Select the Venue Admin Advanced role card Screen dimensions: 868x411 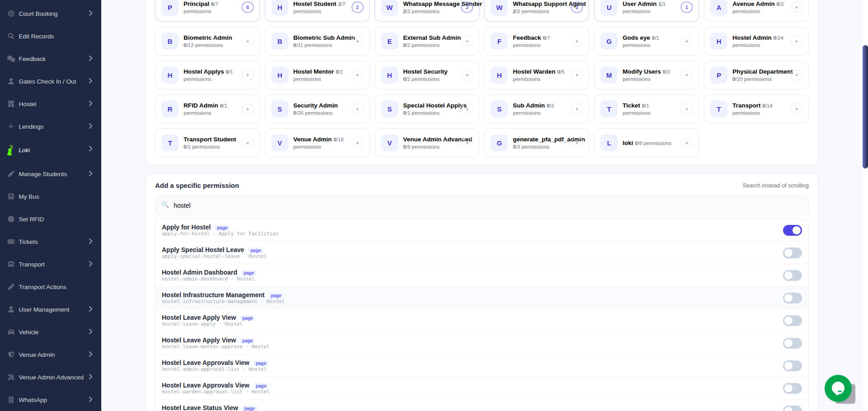[427, 143]
